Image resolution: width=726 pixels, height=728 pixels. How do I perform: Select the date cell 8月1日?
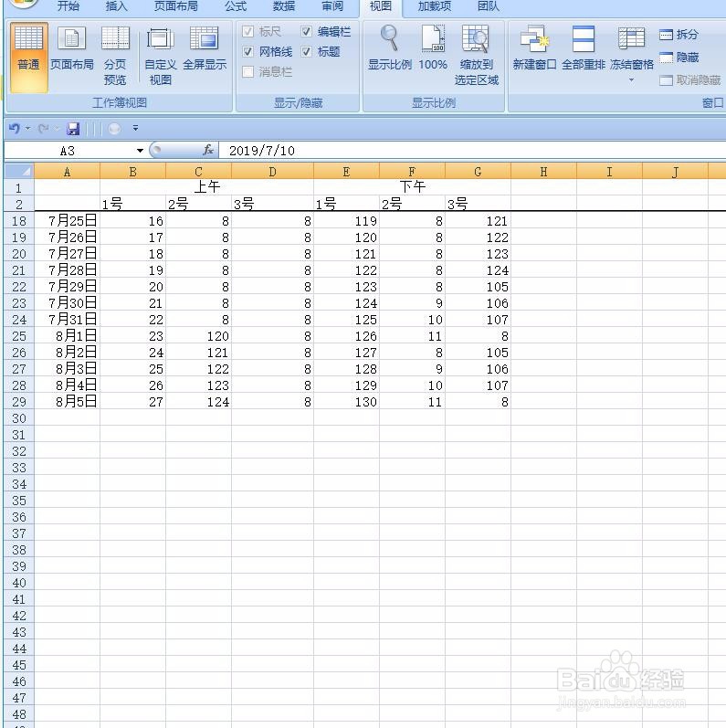click(68, 336)
